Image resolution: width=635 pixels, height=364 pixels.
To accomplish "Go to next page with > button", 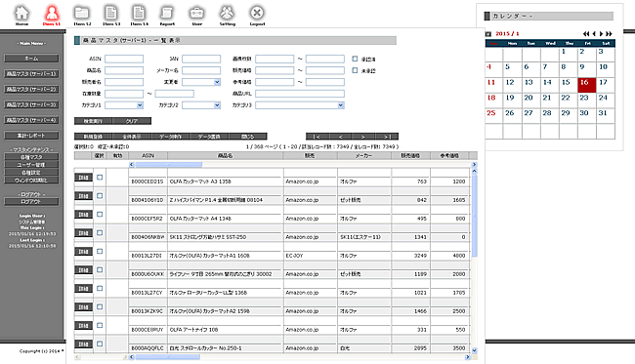I will pos(363,137).
